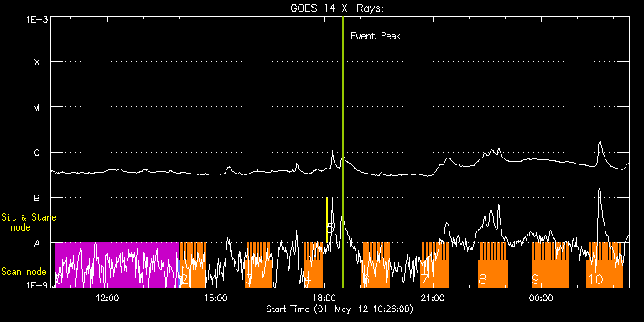The width and height of the screenshot is (644, 322).
Task: Select orange scan block 6
Action: [376, 265]
